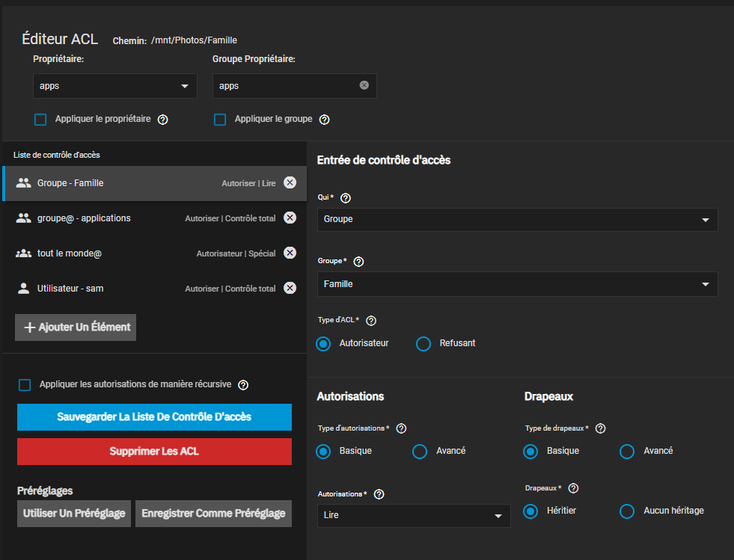Click Ajouter Un Élément button
The width and height of the screenshot is (734, 560).
[x=76, y=327]
